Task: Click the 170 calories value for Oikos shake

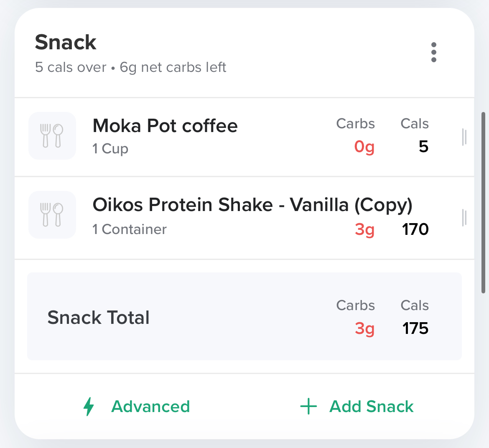Action: (x=415, y=229)
